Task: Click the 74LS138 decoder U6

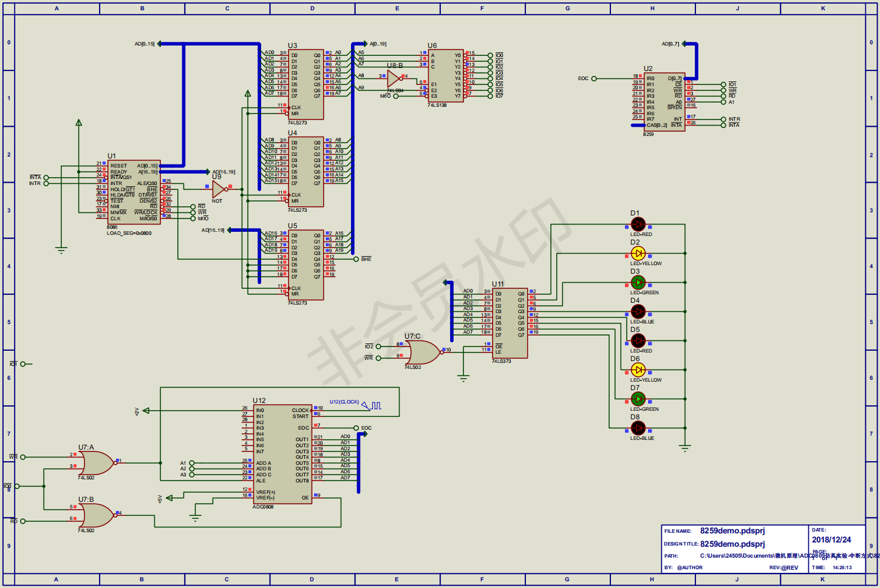Action: pos(445,76)
